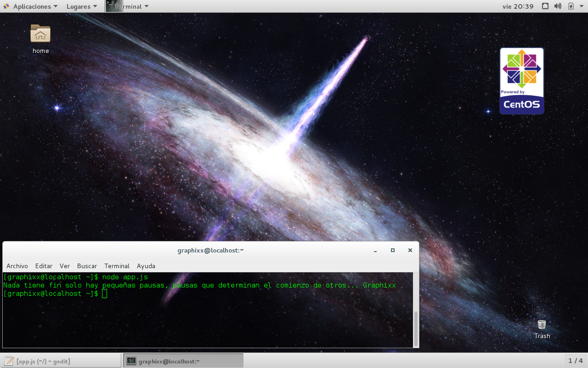Open the Ver menu in terminal
588x368 pixels.
[65, 266]
